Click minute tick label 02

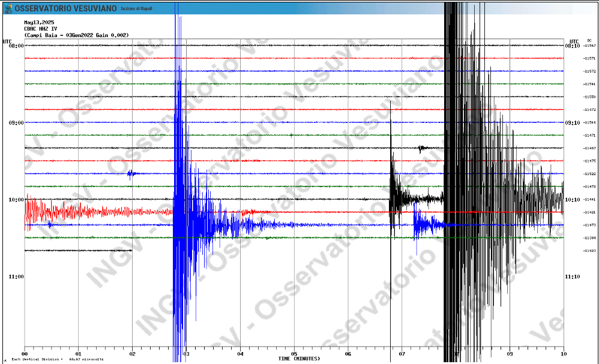132,354
